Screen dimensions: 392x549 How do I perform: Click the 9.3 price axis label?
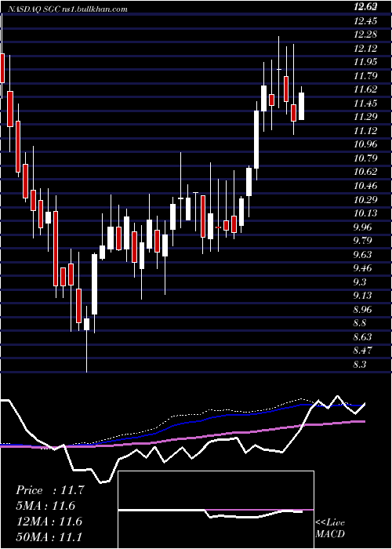coord(360,282)
